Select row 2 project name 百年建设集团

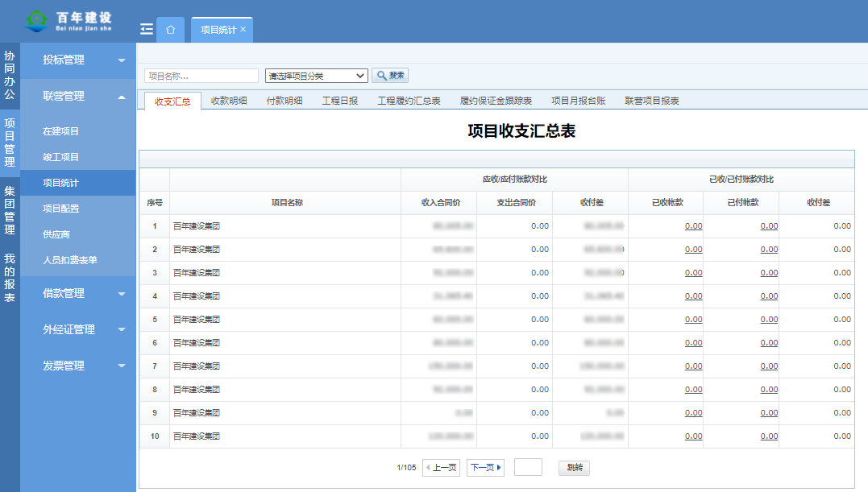(x=197, y=250)
